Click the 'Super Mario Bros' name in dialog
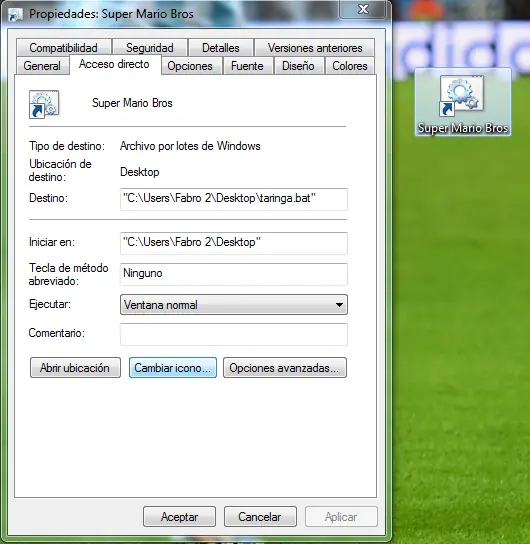530x544 pixels. point(132,103)
